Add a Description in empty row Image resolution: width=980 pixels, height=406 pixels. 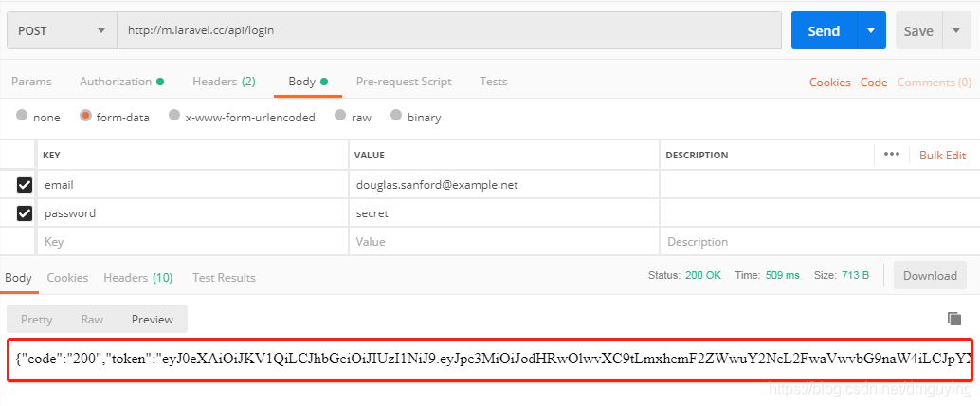coord(820,242)
